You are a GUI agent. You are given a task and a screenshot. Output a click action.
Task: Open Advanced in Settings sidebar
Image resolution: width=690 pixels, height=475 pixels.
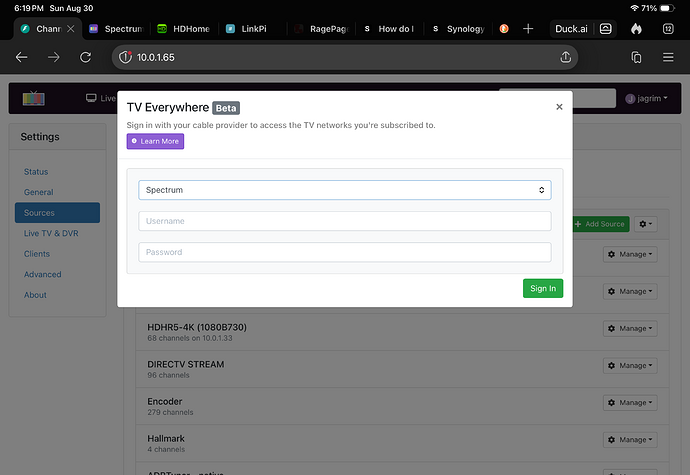point(42,274)
